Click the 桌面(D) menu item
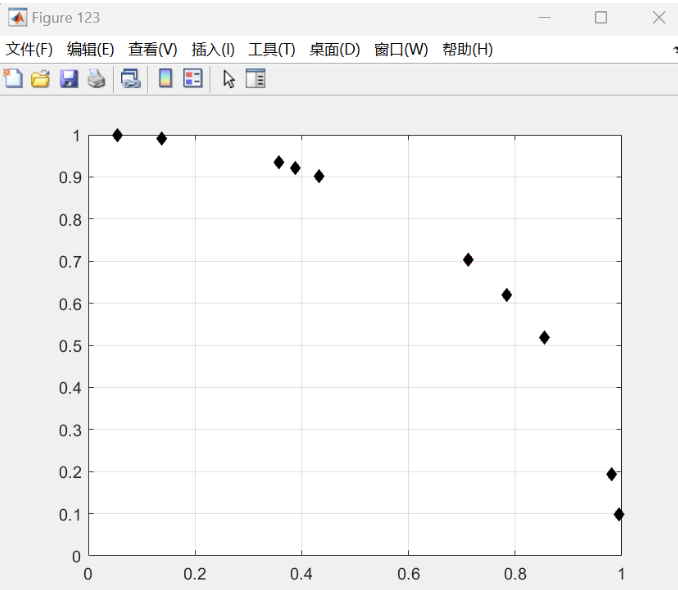Screen dimensions: 678x590 click(335, 49)
